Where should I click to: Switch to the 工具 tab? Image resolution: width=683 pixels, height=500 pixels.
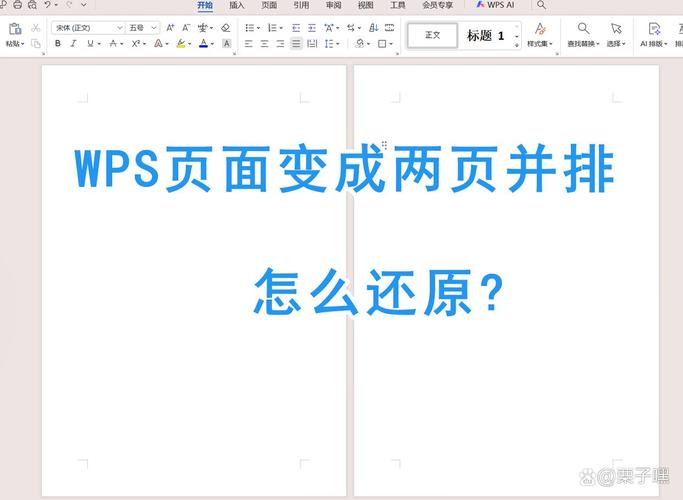398,5
